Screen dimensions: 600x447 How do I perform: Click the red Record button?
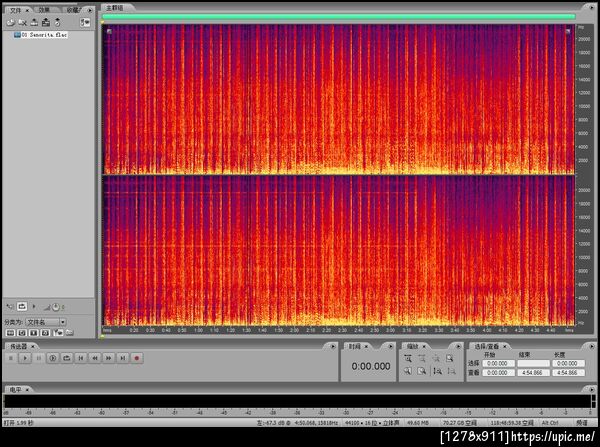point(137,358)
